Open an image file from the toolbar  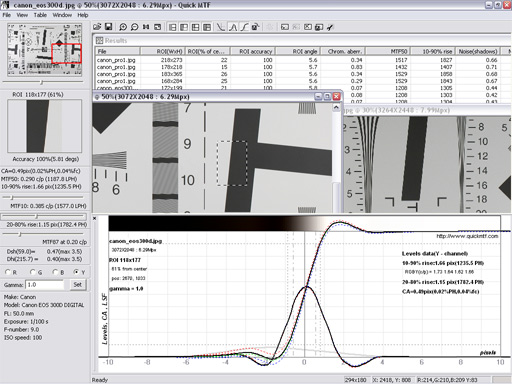click(97, 27)
